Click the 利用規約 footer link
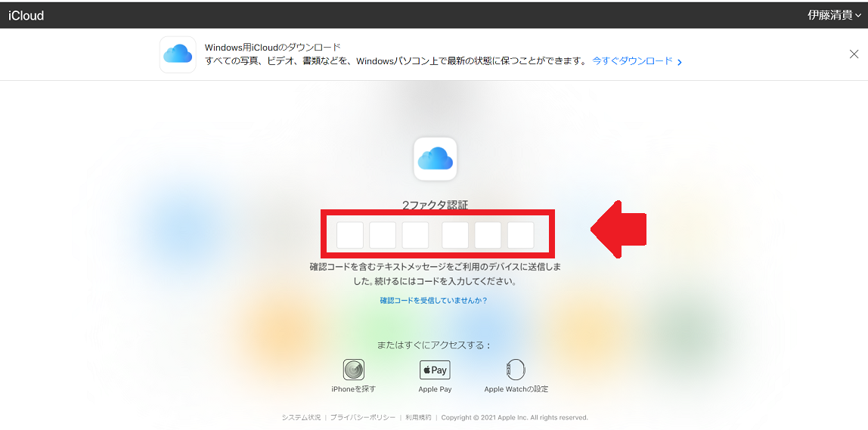 [418, 417]
